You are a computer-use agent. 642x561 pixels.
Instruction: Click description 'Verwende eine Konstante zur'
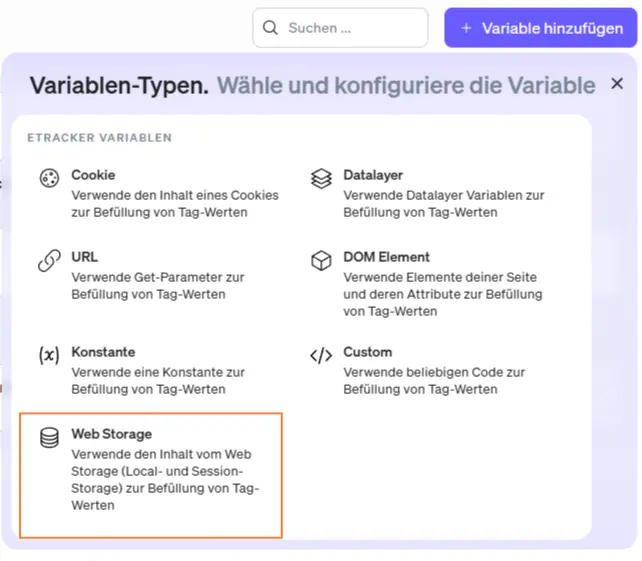pos(158,372)
